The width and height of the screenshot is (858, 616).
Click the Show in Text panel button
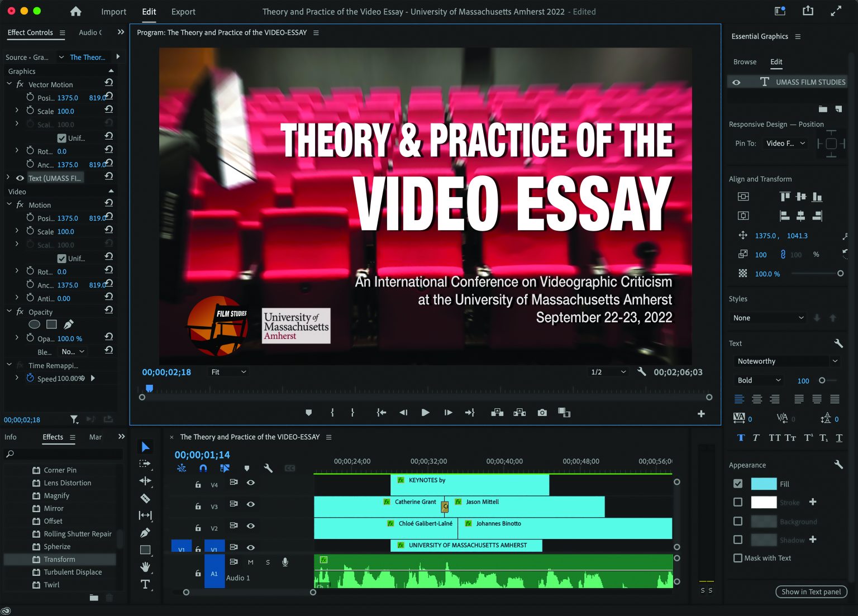click(811, 591)
